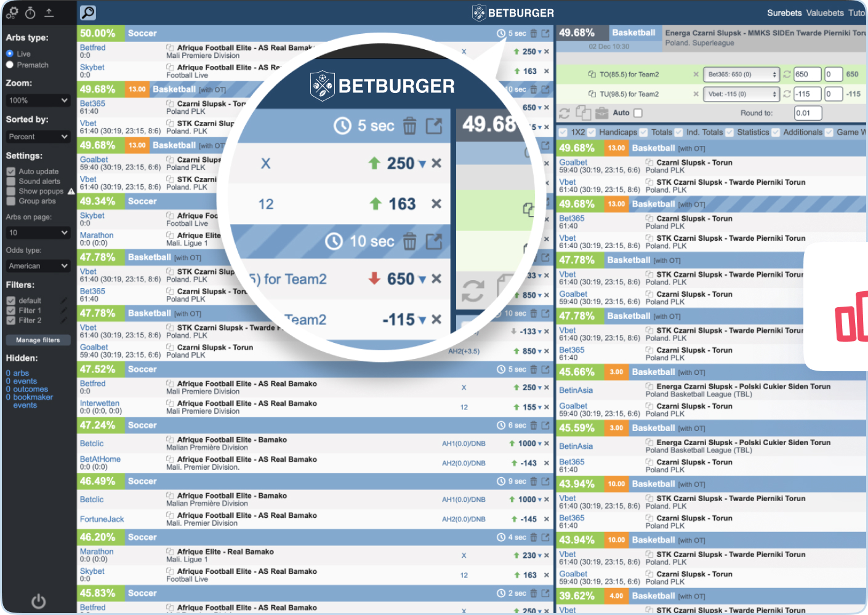Viewport: 868px width, 615px height.
Task: Click the briefcase icon beside Auto
Action: tap(602, 113)
